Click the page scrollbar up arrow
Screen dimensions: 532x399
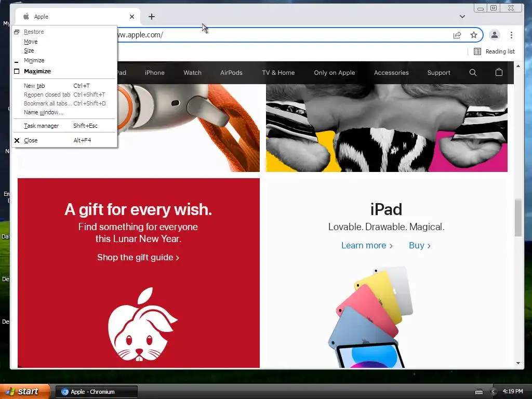(x=518, y=66)
